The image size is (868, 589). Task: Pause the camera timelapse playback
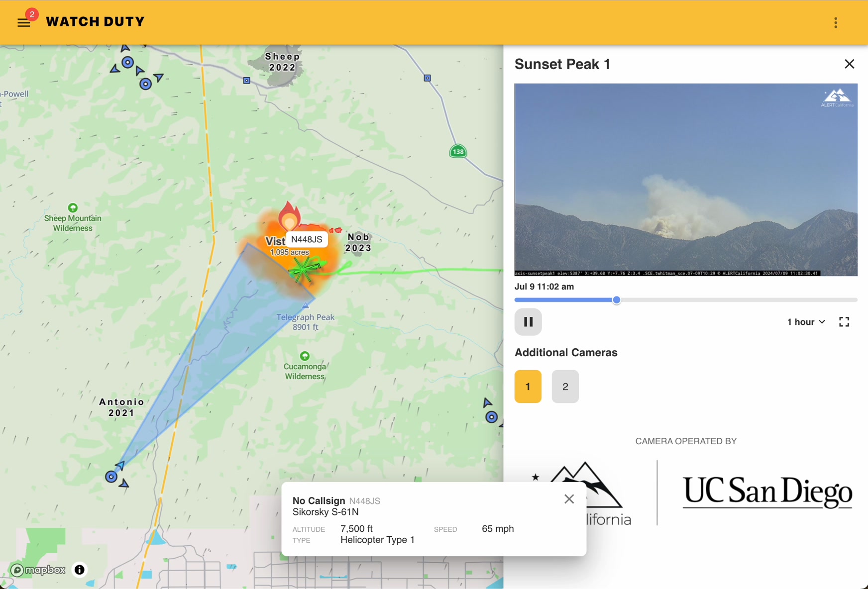(x=528, y=322)
